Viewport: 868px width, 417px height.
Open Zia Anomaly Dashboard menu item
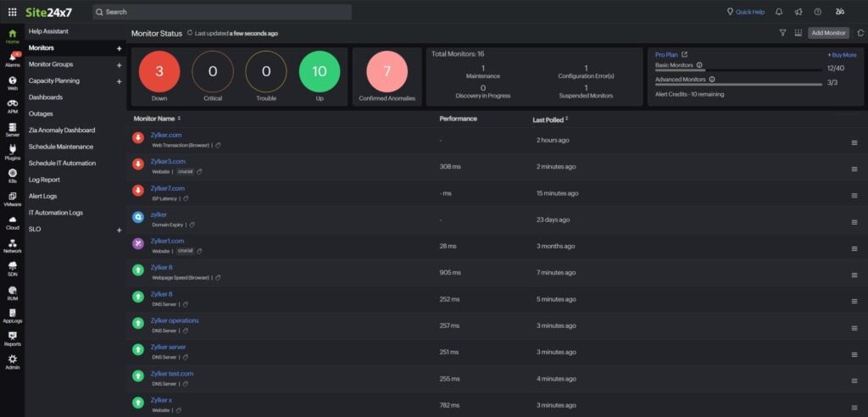point(61,131)
